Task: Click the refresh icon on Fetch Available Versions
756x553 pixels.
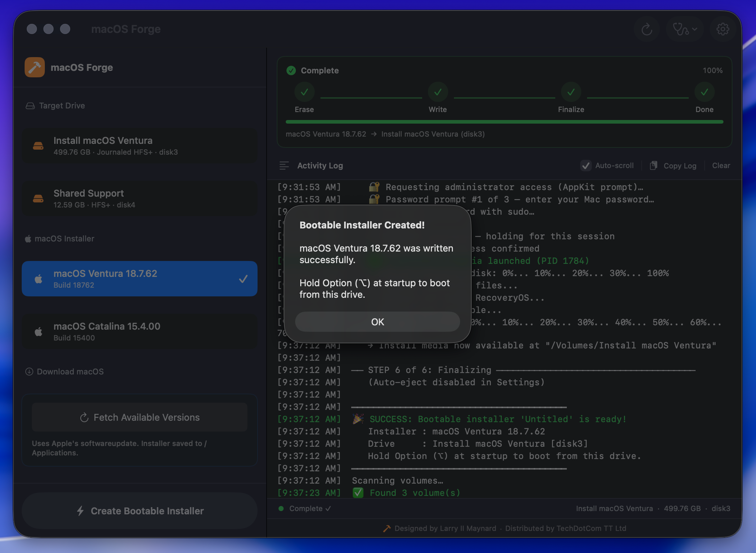Action: (84, 417)
